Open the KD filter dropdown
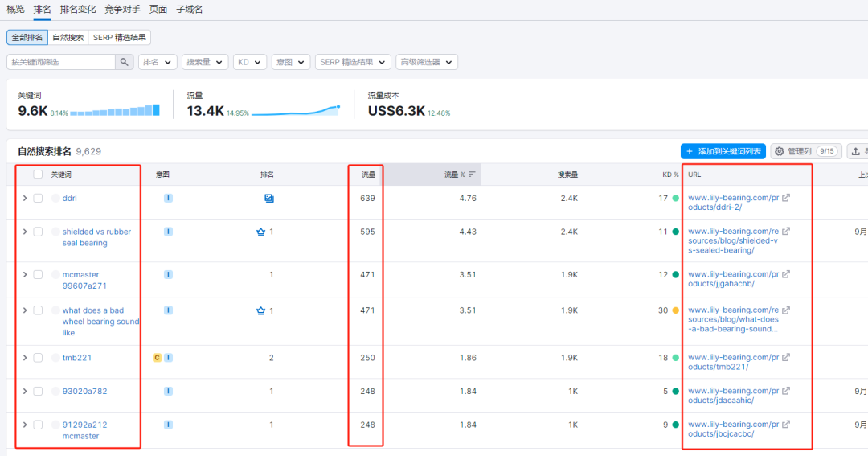The height and width of the screenshot is (456, 868). coord(250,62)
